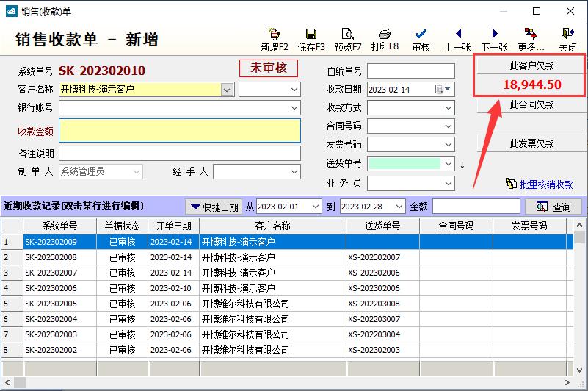This screenshot has width=588, height=391.
Task: Click the 此合同欠款 button
Action: click(x=531, y=105)
